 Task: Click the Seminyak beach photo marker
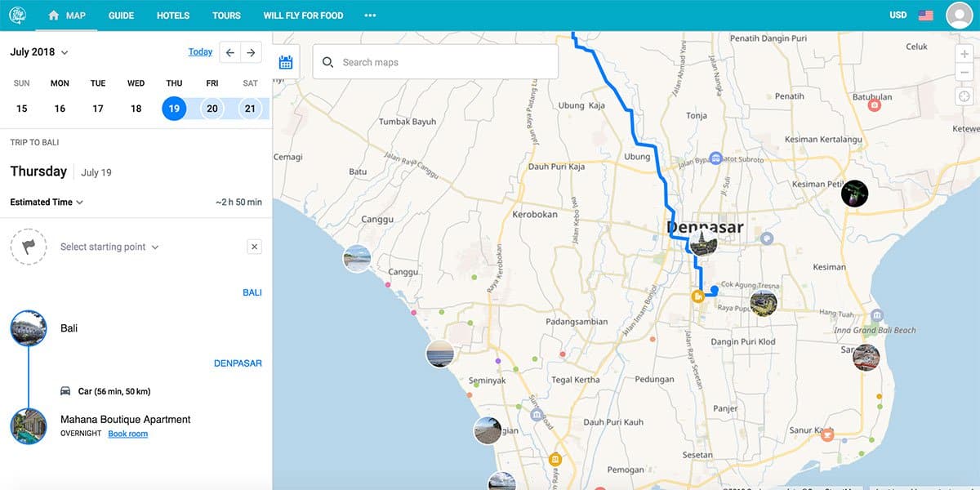click(439, 354)
